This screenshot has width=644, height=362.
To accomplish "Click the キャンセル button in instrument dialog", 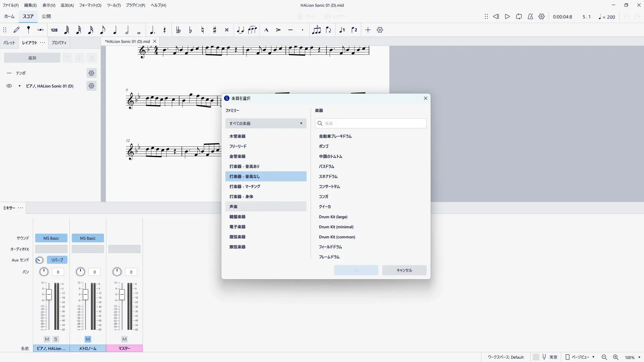I will point(404,270).
